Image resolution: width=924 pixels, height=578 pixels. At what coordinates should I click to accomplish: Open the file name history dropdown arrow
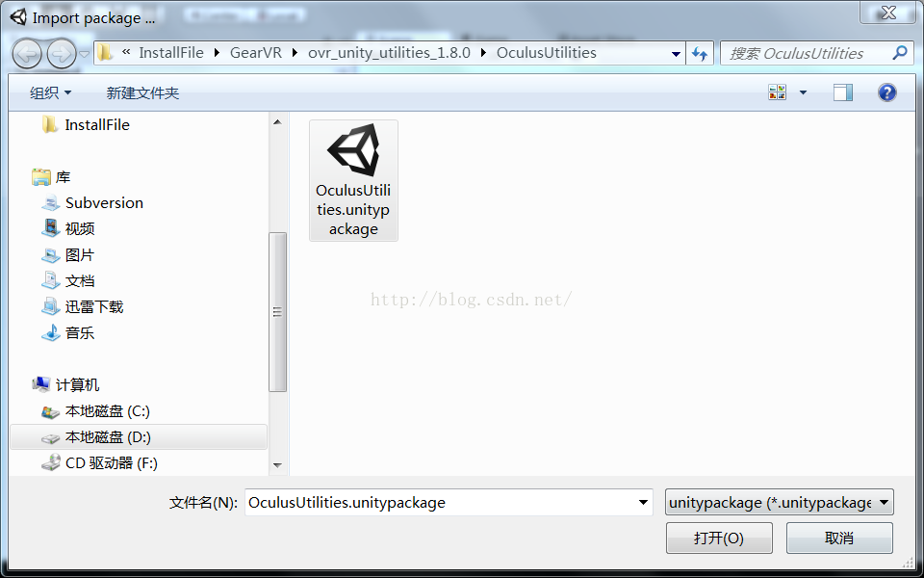pyautogui.click(x=644, y=503)
